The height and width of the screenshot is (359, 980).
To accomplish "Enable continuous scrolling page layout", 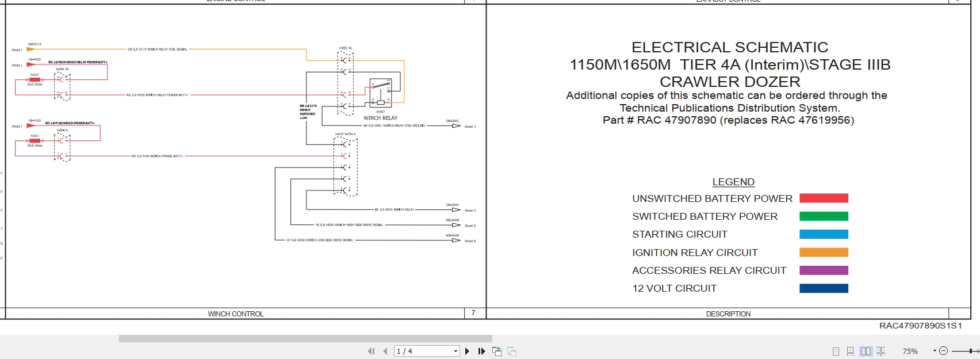I will tap(850, 351).
